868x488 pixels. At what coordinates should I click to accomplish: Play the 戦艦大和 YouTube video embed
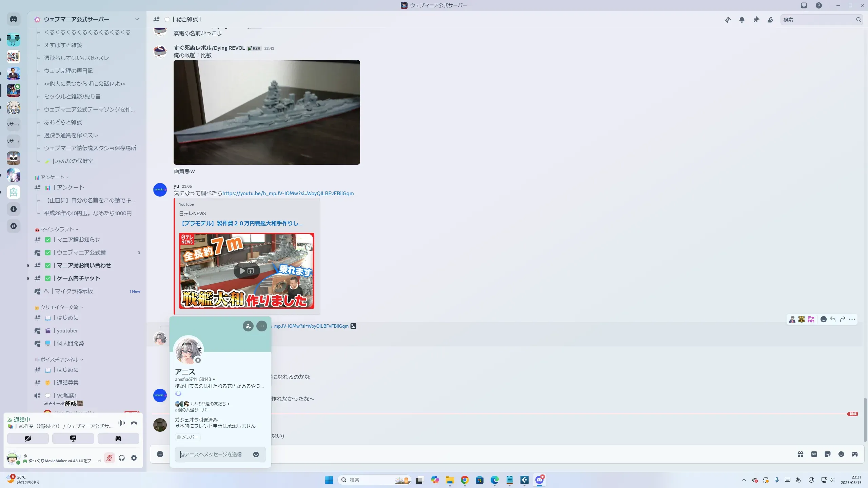coord(242,271)
